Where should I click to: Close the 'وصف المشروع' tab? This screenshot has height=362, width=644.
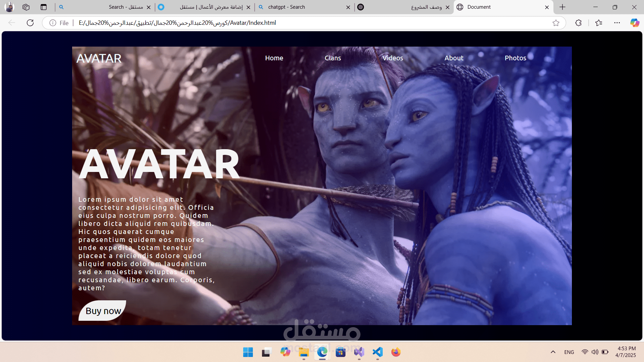[x=447, y=7]
